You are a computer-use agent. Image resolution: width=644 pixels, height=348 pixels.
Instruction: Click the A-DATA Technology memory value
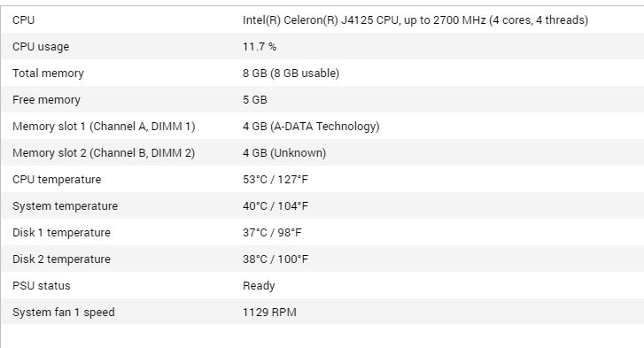(x=311, y=126)
